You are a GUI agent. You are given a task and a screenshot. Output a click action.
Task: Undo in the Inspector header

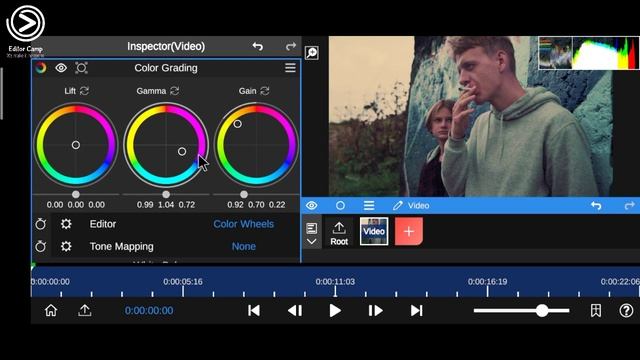[258, 46]
